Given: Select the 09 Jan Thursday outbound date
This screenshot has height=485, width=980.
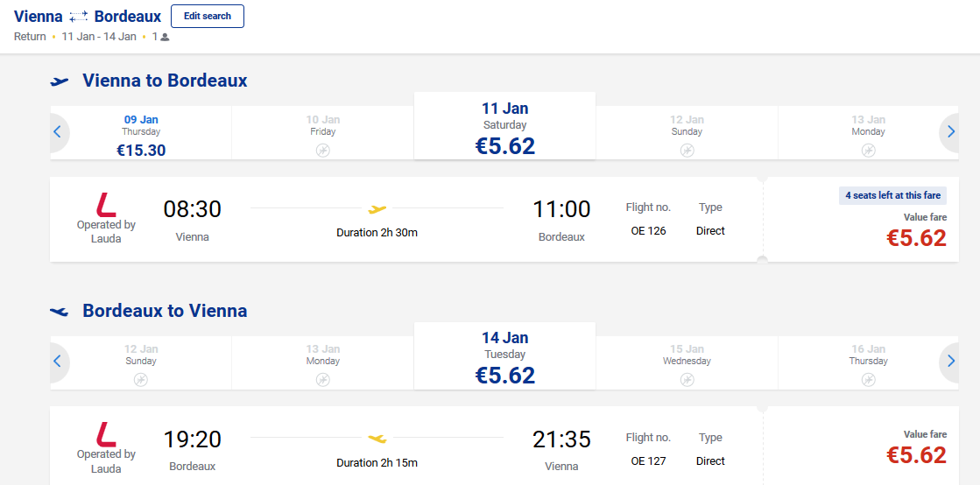Looking at the screenshot, I should click(141, 132).
